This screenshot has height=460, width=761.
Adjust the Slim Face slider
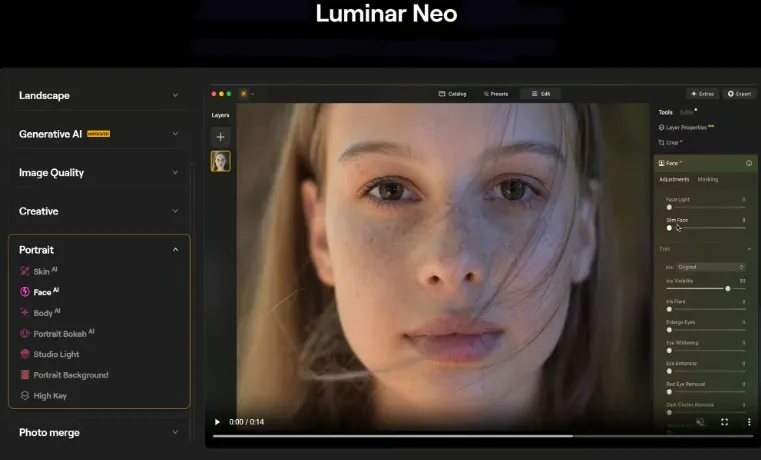point(706,228)
